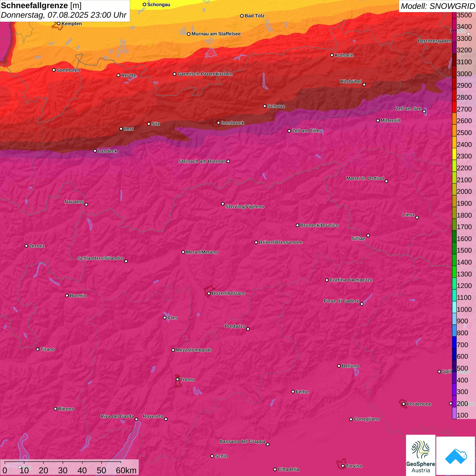
Task: Click the Feltre city marker
Action: pos(293,392)
